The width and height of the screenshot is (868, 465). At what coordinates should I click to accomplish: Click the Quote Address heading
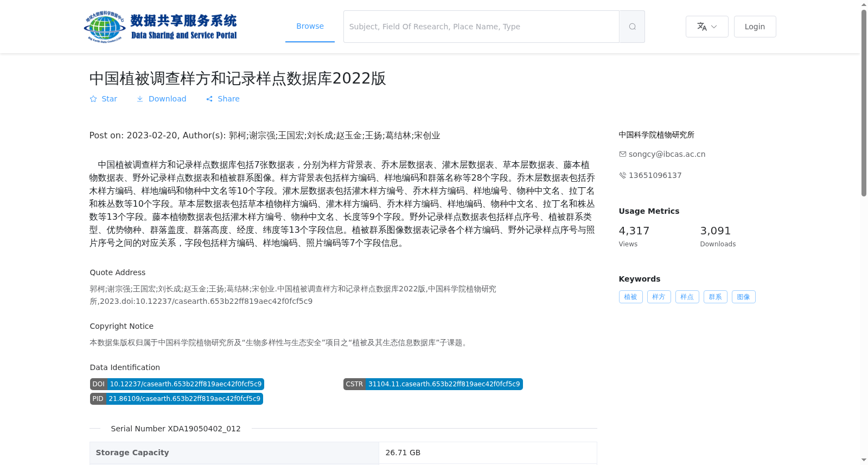click(118, 272)
